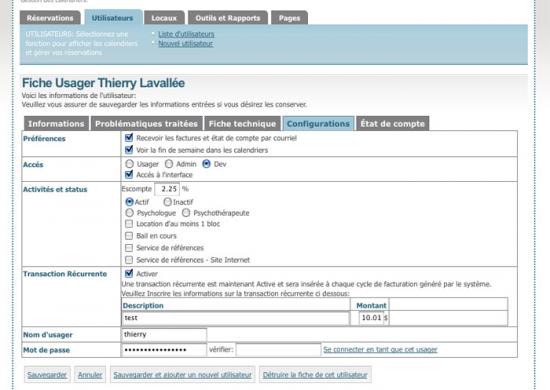Open the Réservations tab

tap(50, 18)
